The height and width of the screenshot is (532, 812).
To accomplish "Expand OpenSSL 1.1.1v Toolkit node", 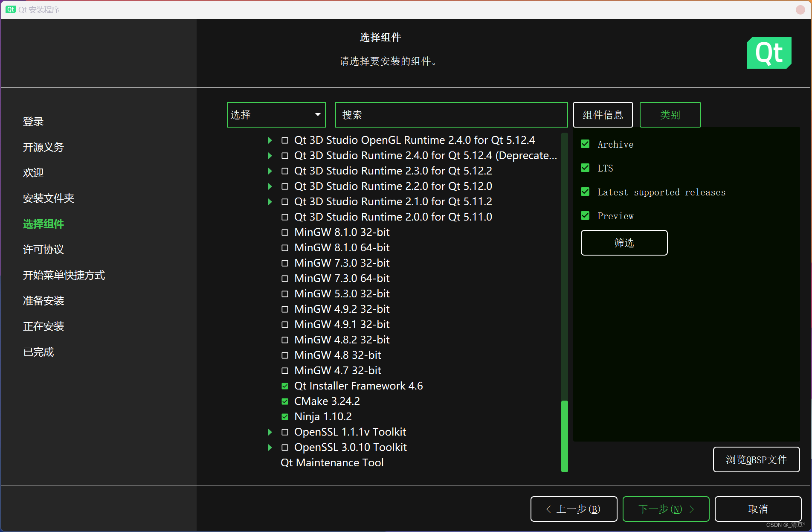I will 270,432.
